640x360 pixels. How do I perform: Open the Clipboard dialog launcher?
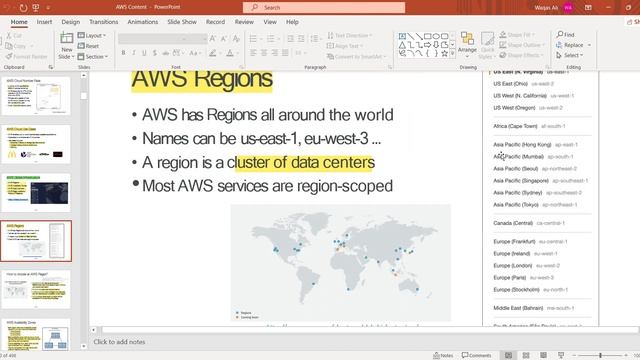click(x=51, y=67)
